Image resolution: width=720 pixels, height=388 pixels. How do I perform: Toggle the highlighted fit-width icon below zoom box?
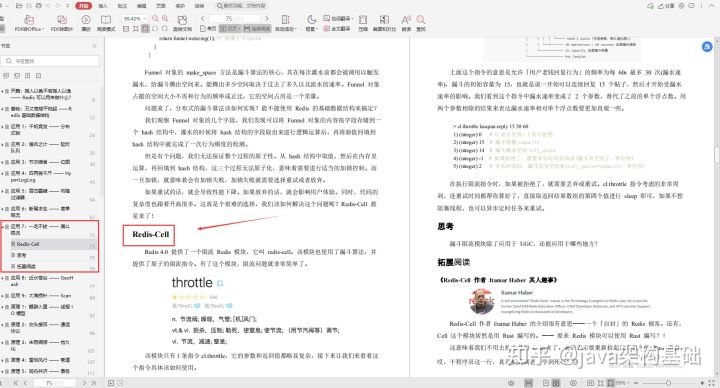[x=145, y=28]
